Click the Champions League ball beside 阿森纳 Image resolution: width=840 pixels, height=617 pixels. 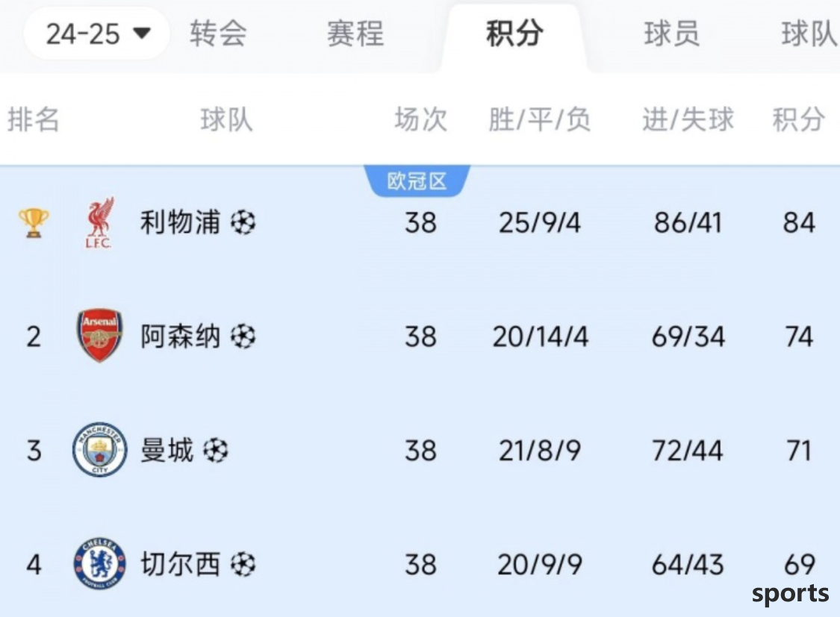243,336
